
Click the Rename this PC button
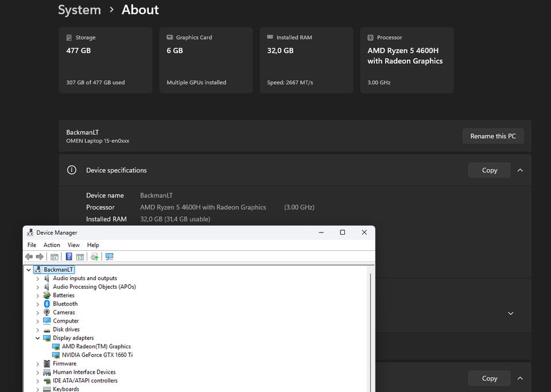point(492,136)
